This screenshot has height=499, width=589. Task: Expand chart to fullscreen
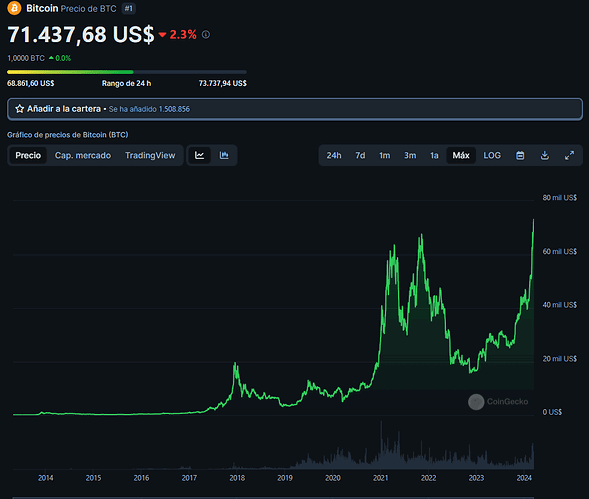coord(569,156)
